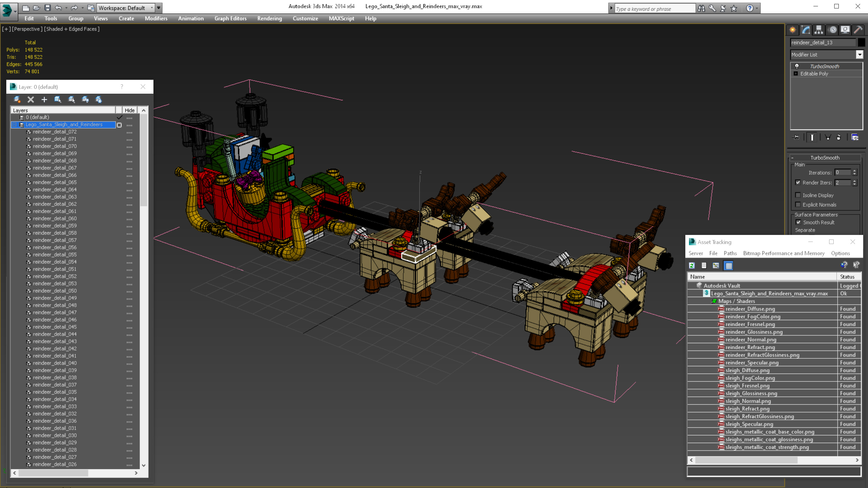Click Create New Layer icon in Layer dialog
This screenshot has height=488, width=868.
17,99
